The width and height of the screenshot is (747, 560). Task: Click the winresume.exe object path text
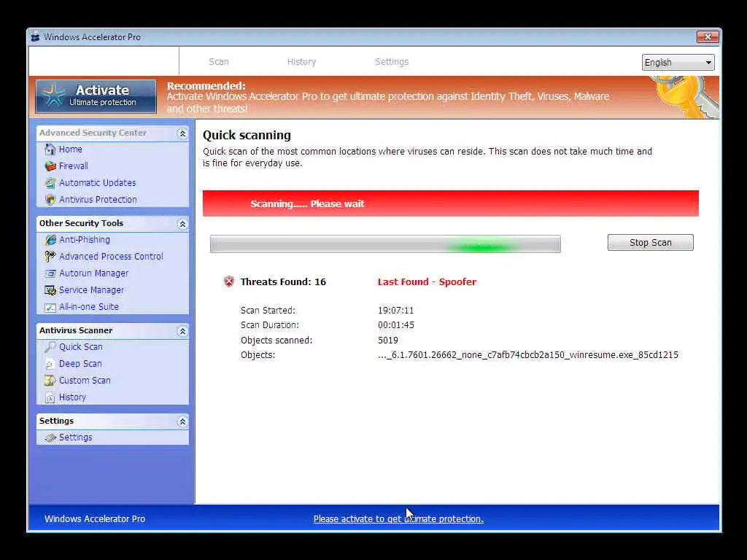pos(528,355)
